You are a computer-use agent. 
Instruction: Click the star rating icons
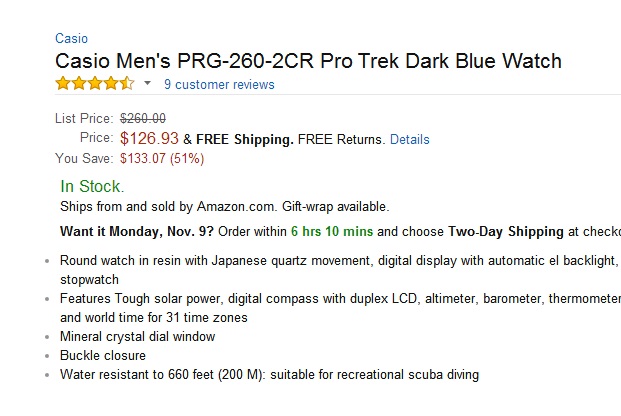tap(94, 84)
